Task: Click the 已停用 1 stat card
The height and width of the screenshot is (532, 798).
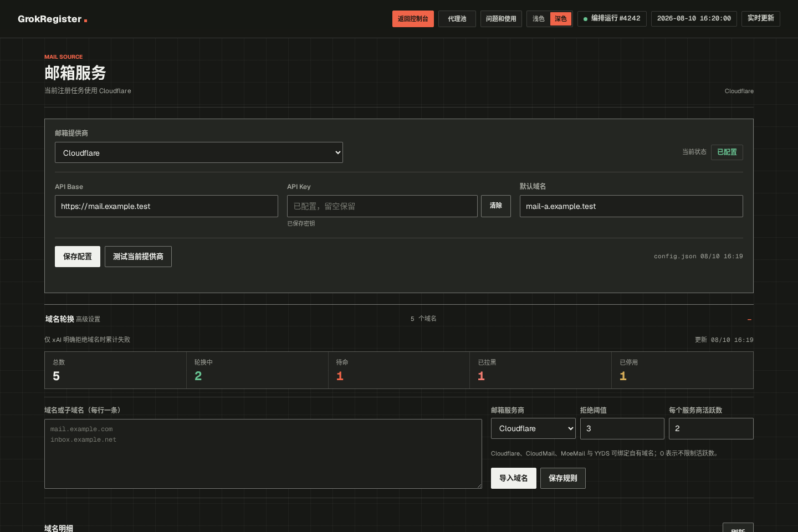Action: tap(682, 370)
